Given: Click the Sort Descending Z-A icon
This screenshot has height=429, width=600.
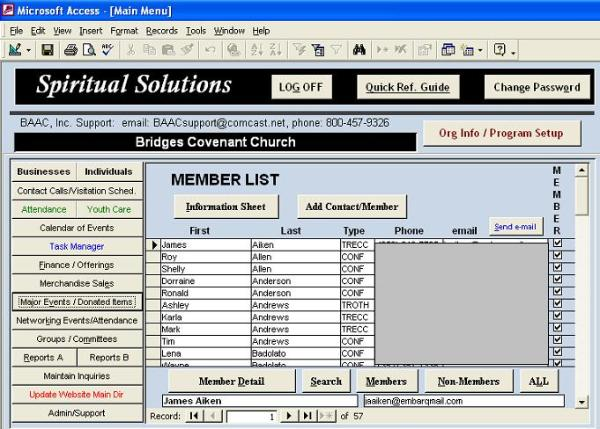Looking at the screenshot, I should pyautogui.click(x=276, y=50).
